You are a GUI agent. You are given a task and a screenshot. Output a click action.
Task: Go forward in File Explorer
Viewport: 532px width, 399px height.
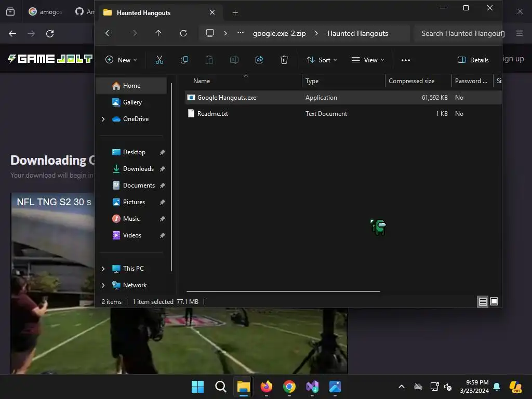[134, 33]
